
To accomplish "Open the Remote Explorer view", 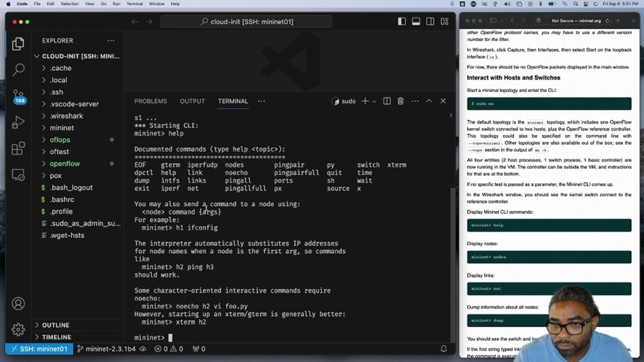I will point(18,175).
